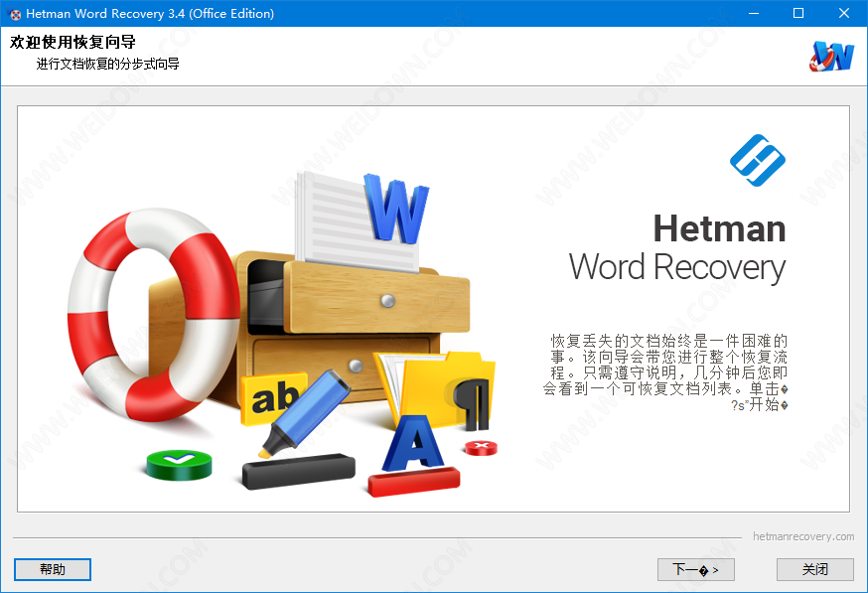This screenshot has height=593, width=868.
Task: Maximize the Hetman Word Recovery window
Action: coord(798,13)
